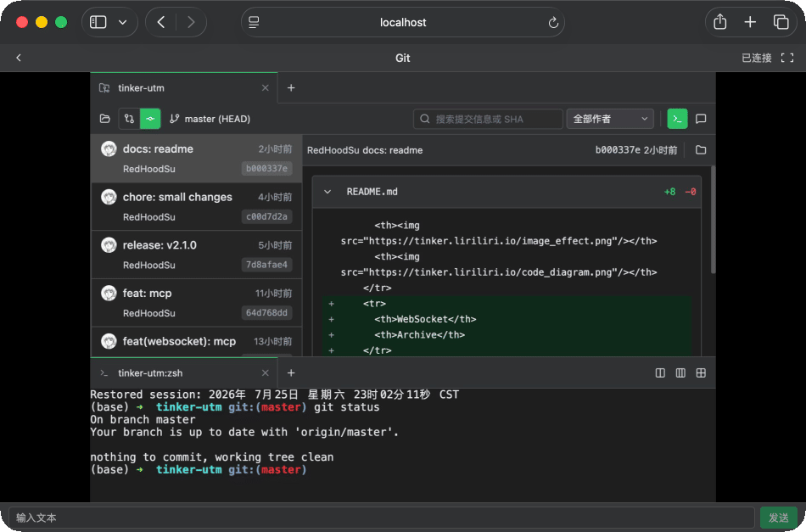Switch terminal to grid layout
This screenshot has width=806, height=532.
[701, 373]
